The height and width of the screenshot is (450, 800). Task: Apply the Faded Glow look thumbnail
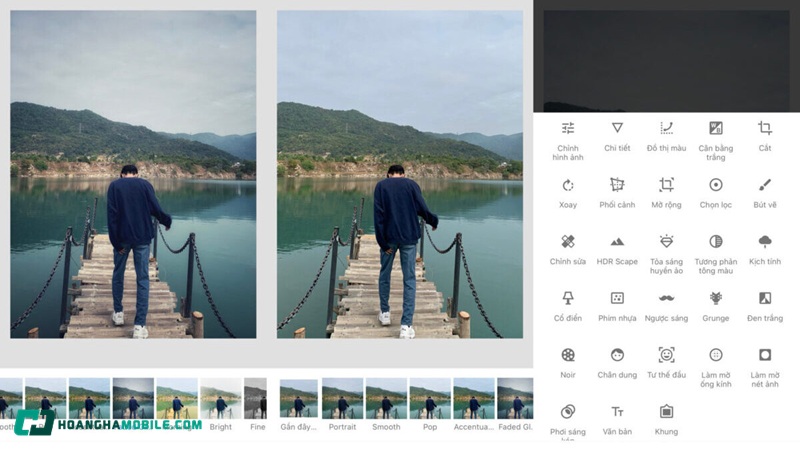[x=515, y=405]
